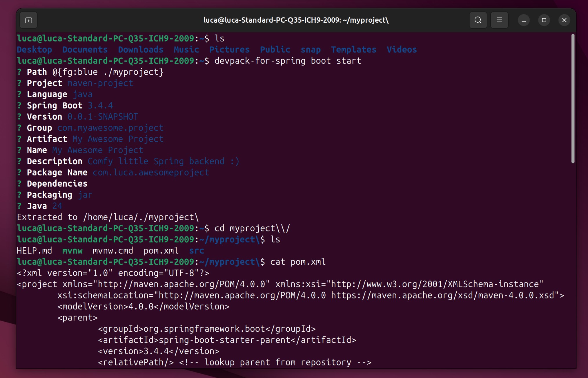588x378 pixels.
Task: Click the 'cat pom.xml' command
Action: (x=298, y=262)
